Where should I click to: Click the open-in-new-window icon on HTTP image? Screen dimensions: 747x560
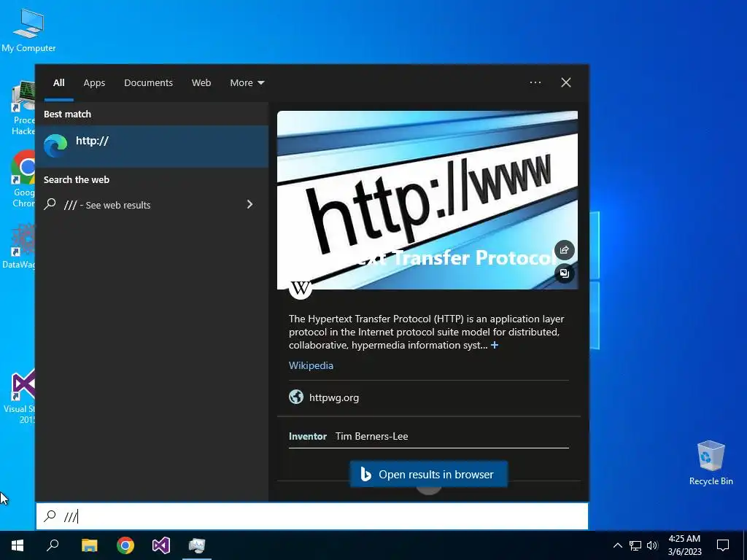565,273
